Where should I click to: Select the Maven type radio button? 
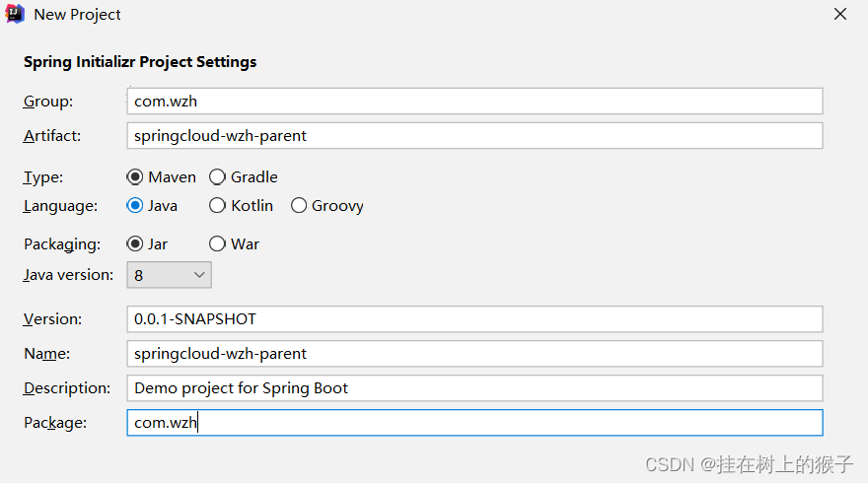click(x=134, y=177)
